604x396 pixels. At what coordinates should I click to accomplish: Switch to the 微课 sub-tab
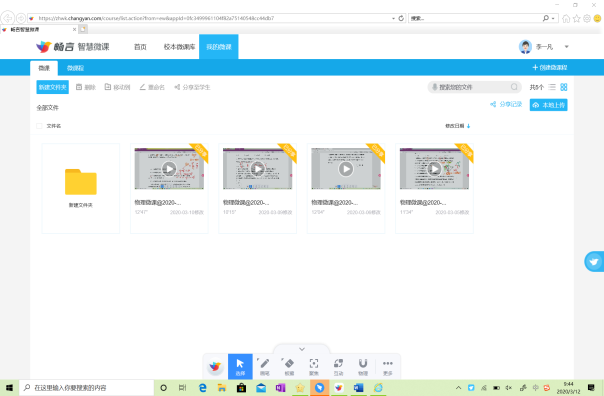click(x=44, y=68)
